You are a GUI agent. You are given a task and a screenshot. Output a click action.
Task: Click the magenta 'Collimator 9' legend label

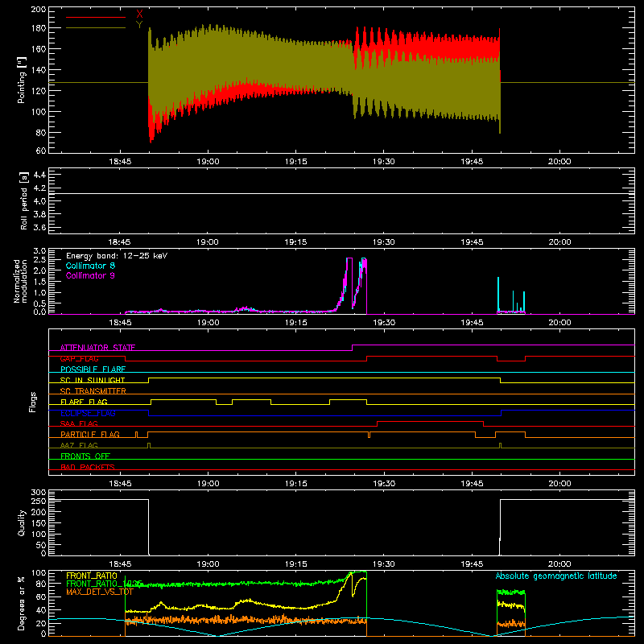point(90,275)
